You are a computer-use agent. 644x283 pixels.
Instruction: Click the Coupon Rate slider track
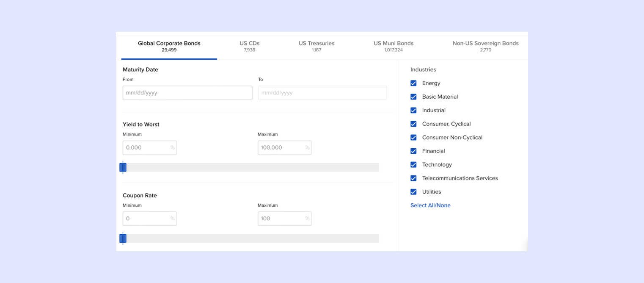(x=254, y=239)
